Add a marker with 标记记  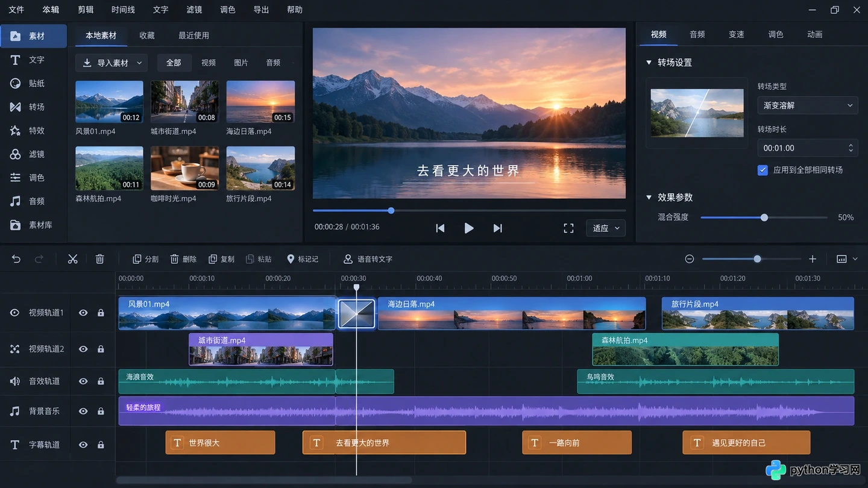click(x=303, y=259)
